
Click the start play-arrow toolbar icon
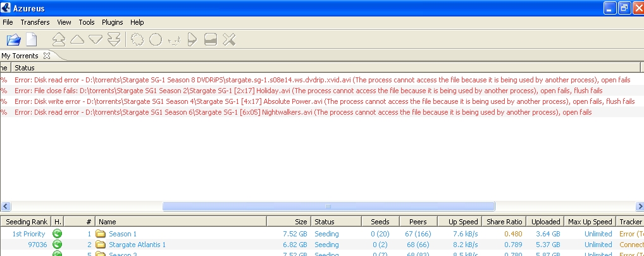[192, 39]
